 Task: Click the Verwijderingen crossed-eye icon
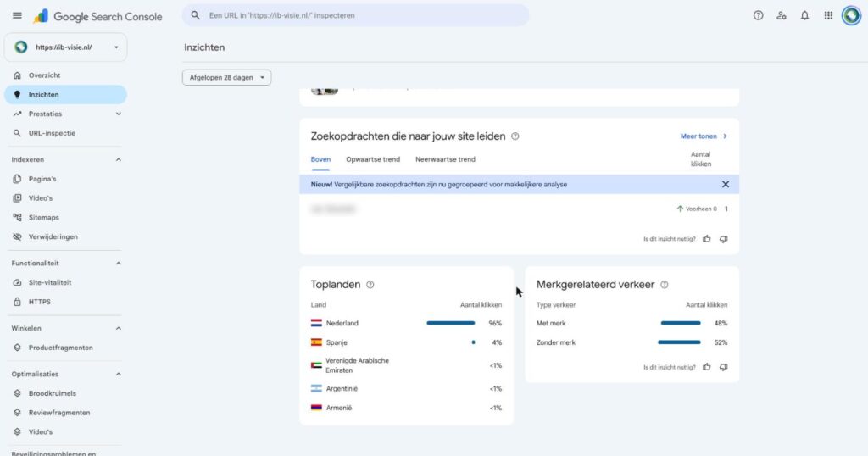pyautogui.click(x=17, y=236)
